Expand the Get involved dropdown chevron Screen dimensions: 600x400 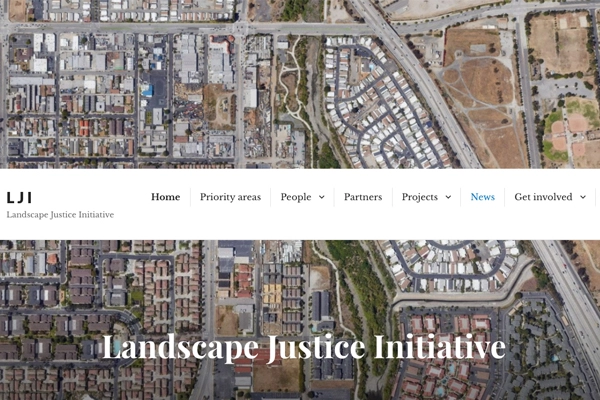click(583, 197)
